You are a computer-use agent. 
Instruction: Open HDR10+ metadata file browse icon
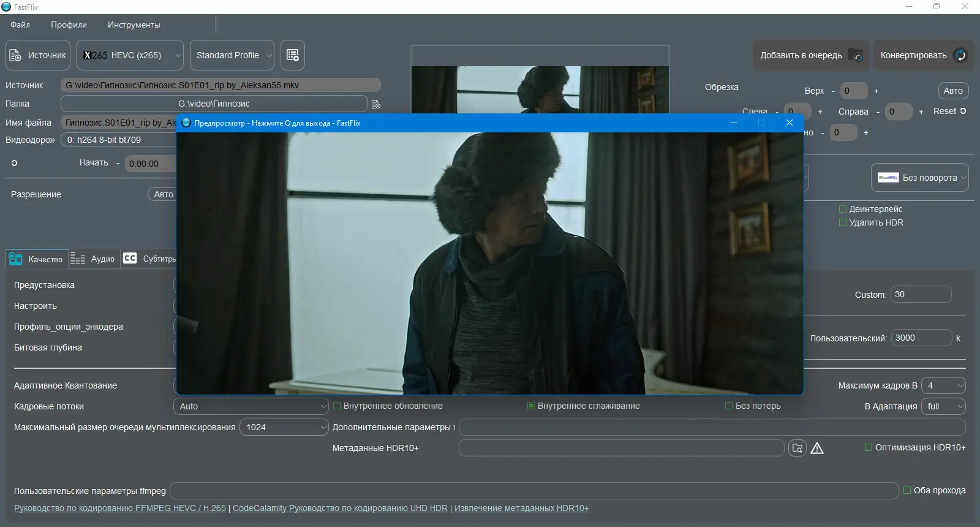(x=797, y=448)
